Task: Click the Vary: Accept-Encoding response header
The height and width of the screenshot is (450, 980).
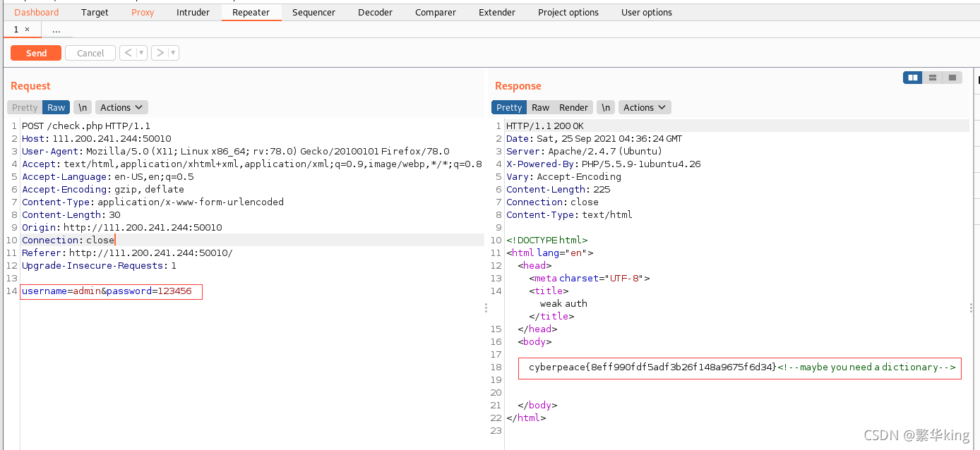Action: (563, 176)
